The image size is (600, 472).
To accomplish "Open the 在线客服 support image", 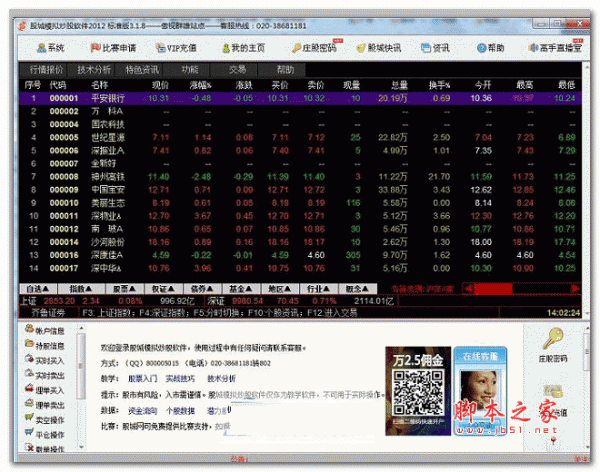I will pyautogui.click(x=480, y=391).
